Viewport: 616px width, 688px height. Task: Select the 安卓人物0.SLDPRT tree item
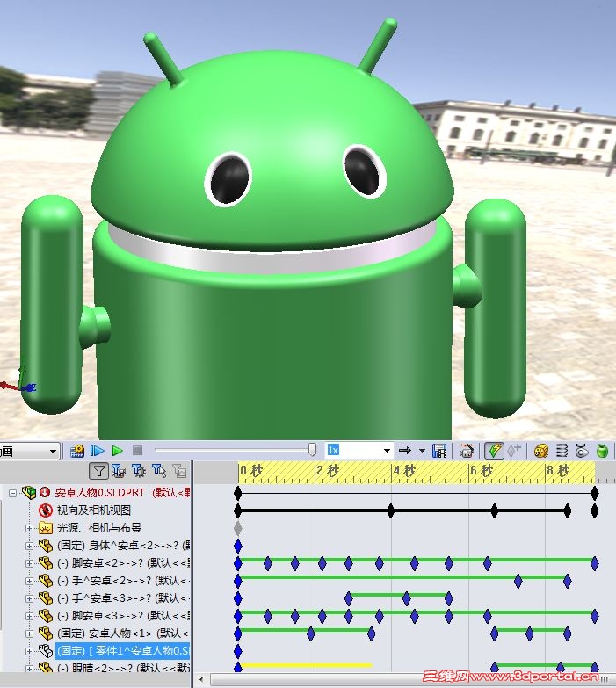122,493
